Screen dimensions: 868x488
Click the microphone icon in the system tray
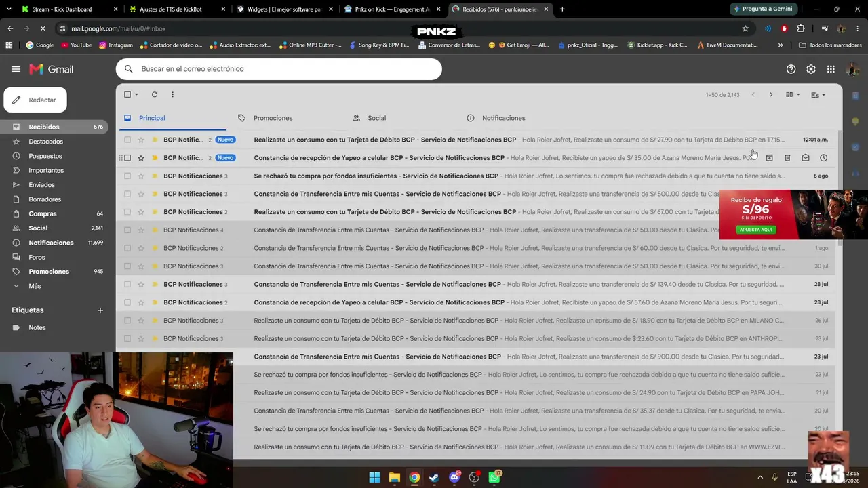tap(775, 477)
